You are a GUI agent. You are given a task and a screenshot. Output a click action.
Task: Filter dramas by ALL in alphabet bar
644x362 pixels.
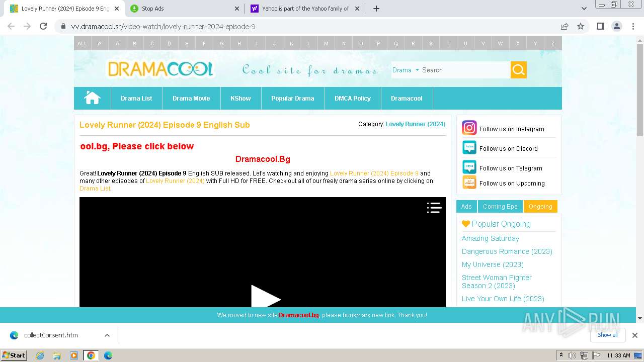click(82, 43)
